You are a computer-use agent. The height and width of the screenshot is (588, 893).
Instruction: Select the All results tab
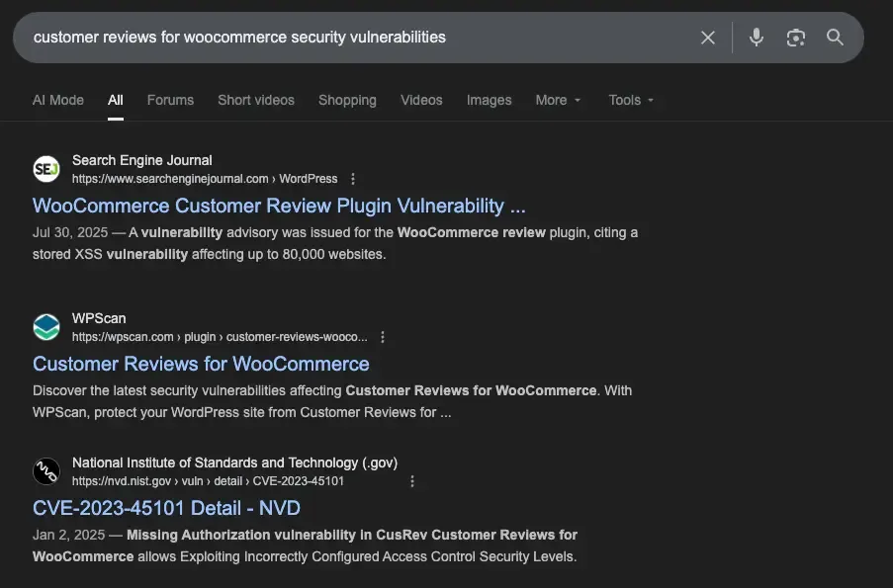click(x=116, y=100)
